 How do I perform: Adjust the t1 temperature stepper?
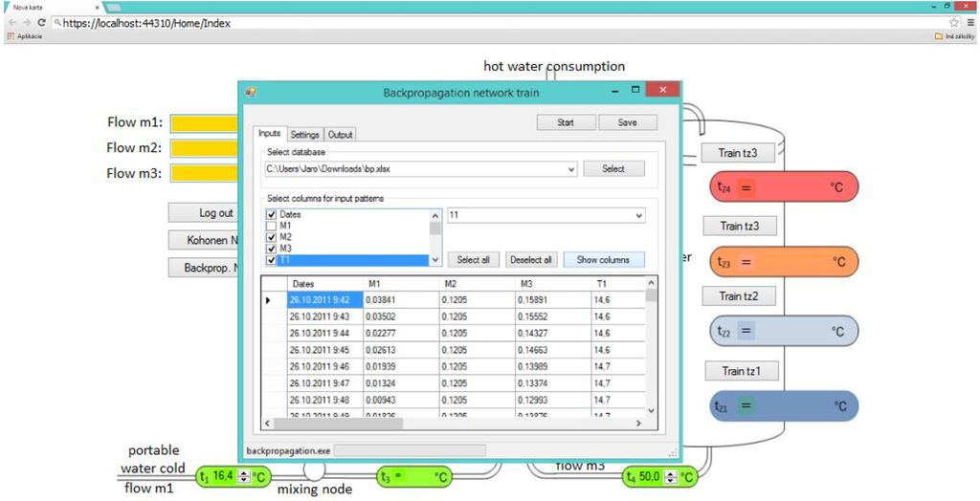point(243,476)
